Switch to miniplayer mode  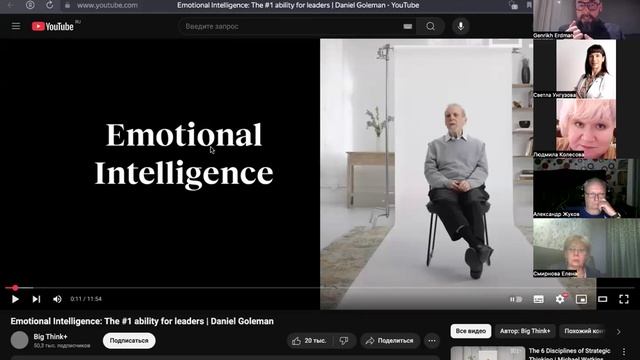click(581, 299)
